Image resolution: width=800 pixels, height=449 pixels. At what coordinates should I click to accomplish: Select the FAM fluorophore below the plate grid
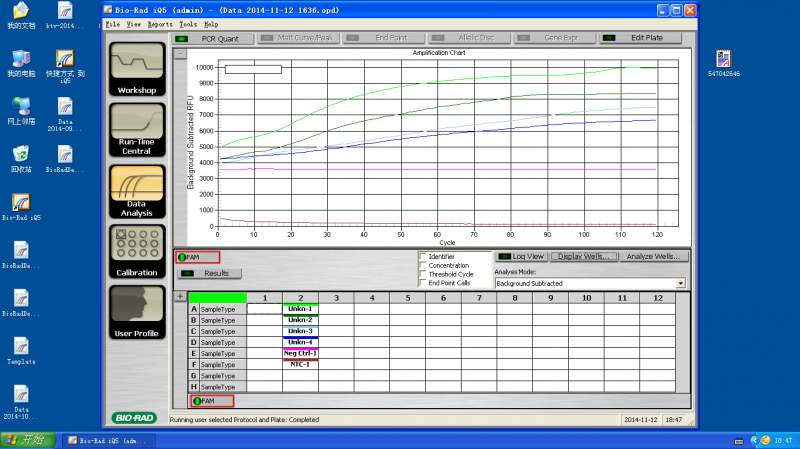212,401
